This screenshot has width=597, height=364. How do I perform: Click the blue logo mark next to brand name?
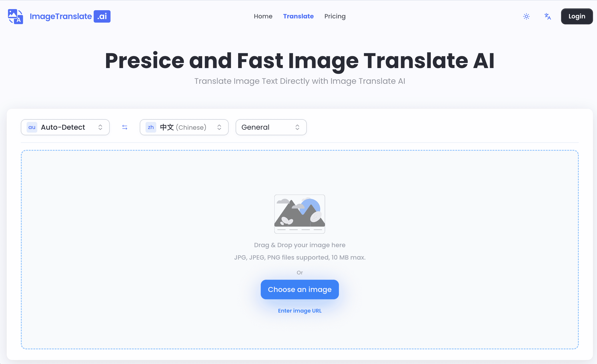pyautogui.click(x=15, y=16)
